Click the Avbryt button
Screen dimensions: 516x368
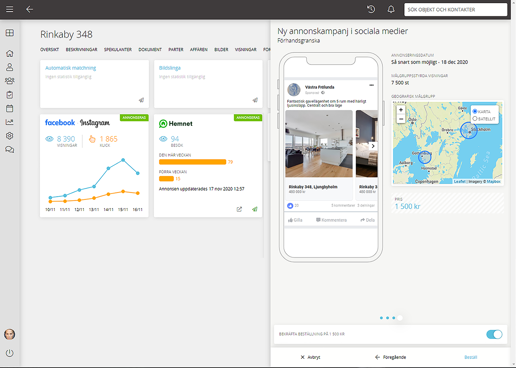coord(310,357)
